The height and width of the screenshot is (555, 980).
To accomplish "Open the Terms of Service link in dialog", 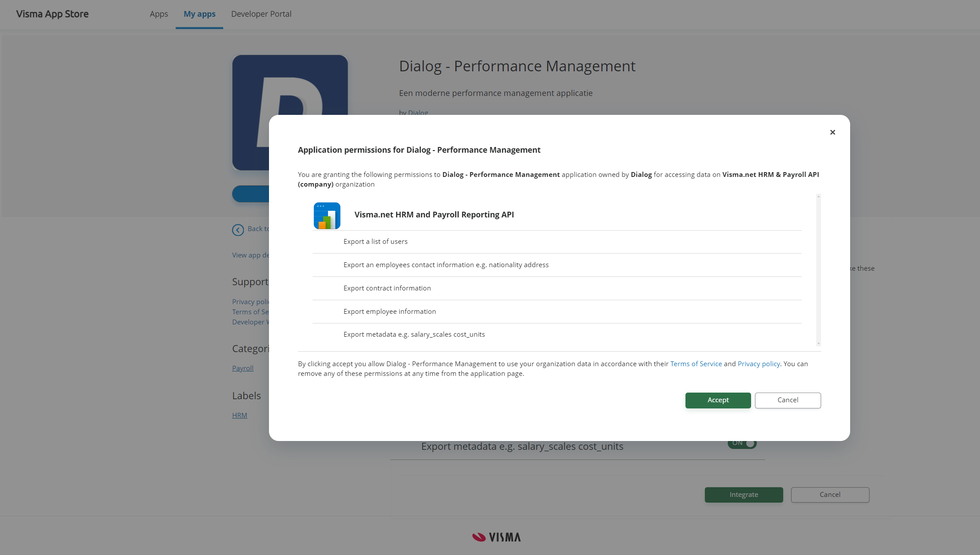I will pyautogui.click(x=696, y=364).
